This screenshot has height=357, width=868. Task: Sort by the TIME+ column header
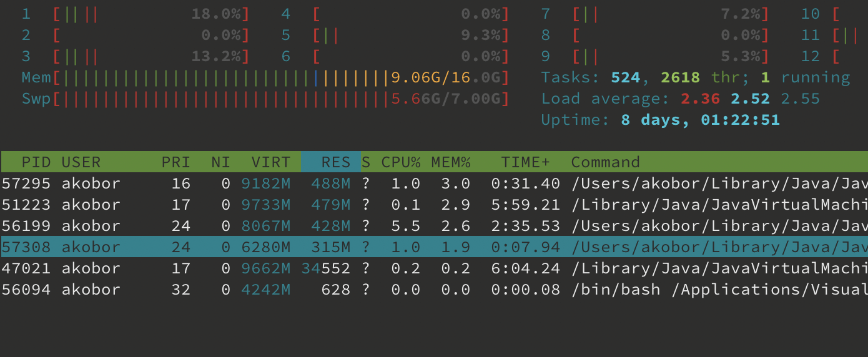point(526,162)
